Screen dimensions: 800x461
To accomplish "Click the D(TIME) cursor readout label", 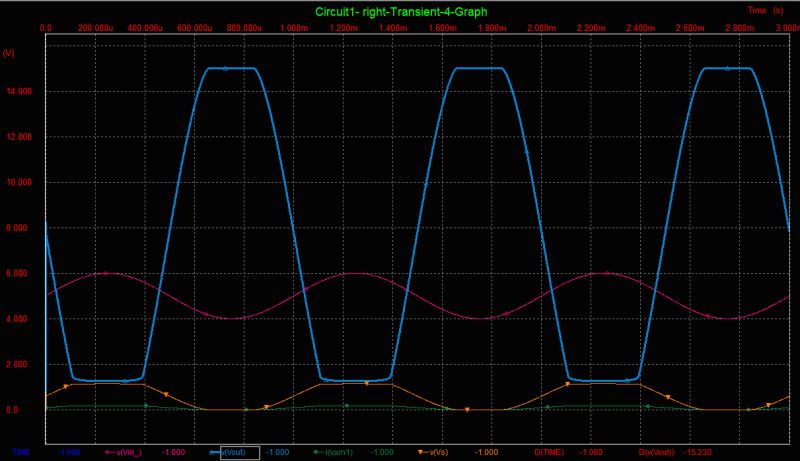I will (549, 452).
